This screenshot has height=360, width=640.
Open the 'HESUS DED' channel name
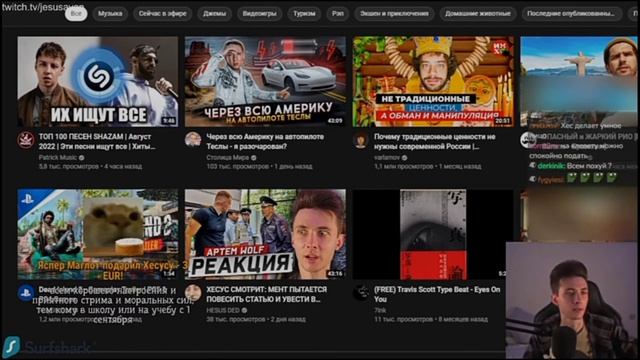[223, 310]
